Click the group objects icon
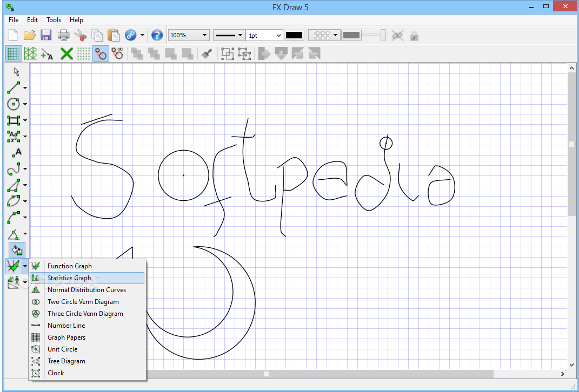 [228, 54]
